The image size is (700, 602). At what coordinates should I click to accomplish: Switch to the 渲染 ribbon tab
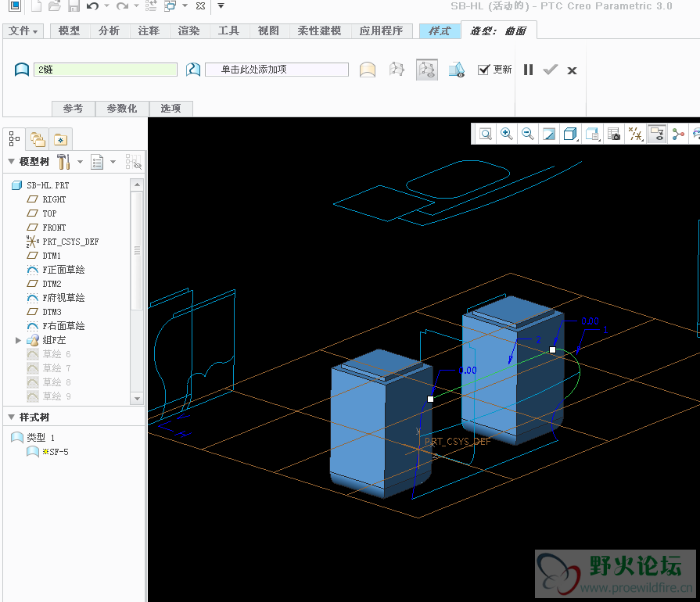(x=188, y=30)
